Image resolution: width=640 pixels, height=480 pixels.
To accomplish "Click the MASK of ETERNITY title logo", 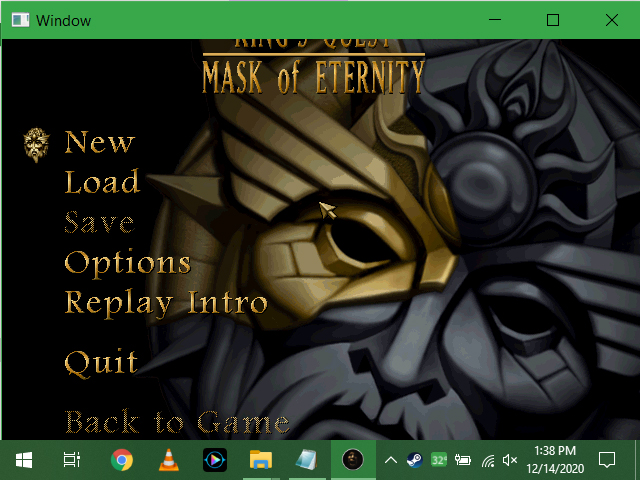I will 313,76.
